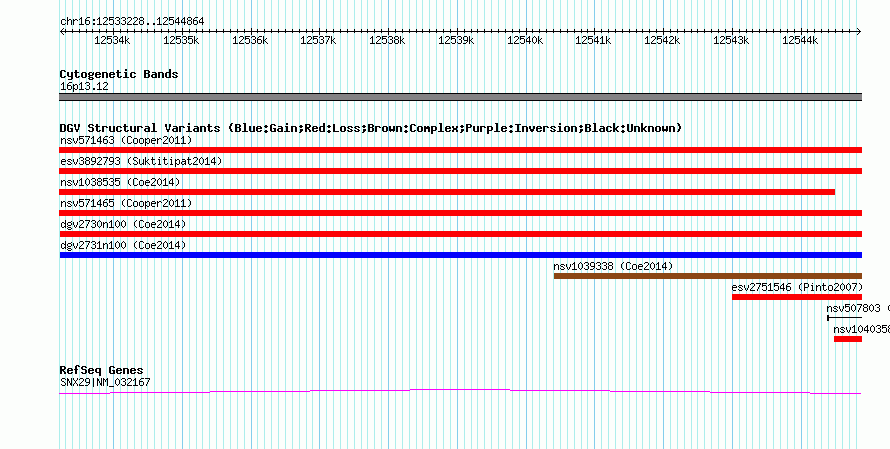Screen dimensions: 890x449
Task: Click the 12543k ruler tick label
Action: 731,40
